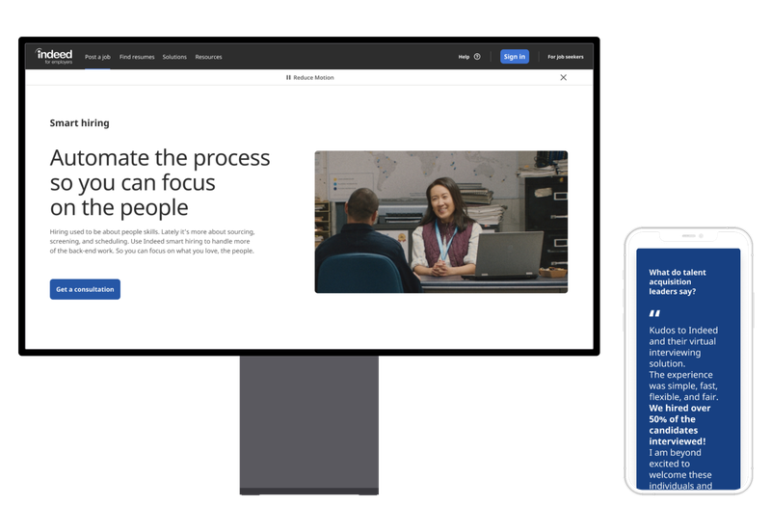Click the quotation mark icon on phone
The width and height of the screenshot is (771, 532).
[x=654, y=313]
